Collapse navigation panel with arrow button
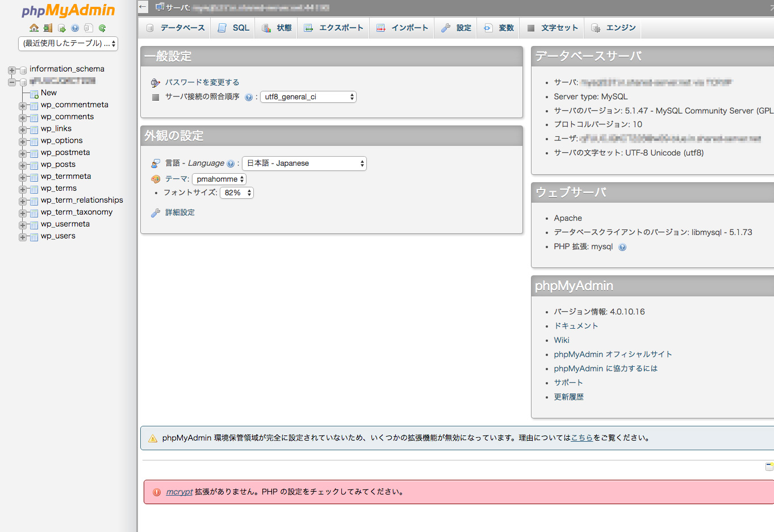Image resolution: width=774 pixels, height=532 pixels. (143, 7)
